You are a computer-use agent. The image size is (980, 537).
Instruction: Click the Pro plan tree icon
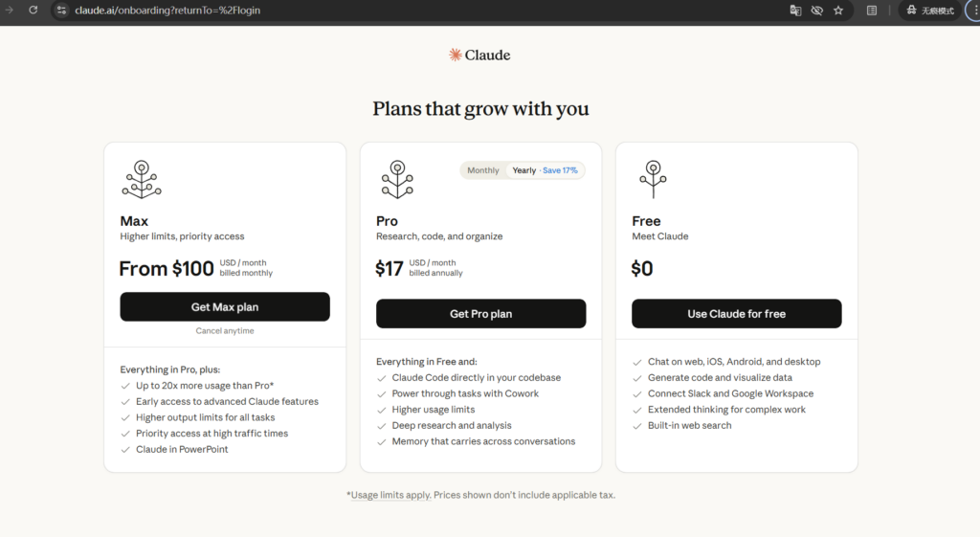[396, 179]
